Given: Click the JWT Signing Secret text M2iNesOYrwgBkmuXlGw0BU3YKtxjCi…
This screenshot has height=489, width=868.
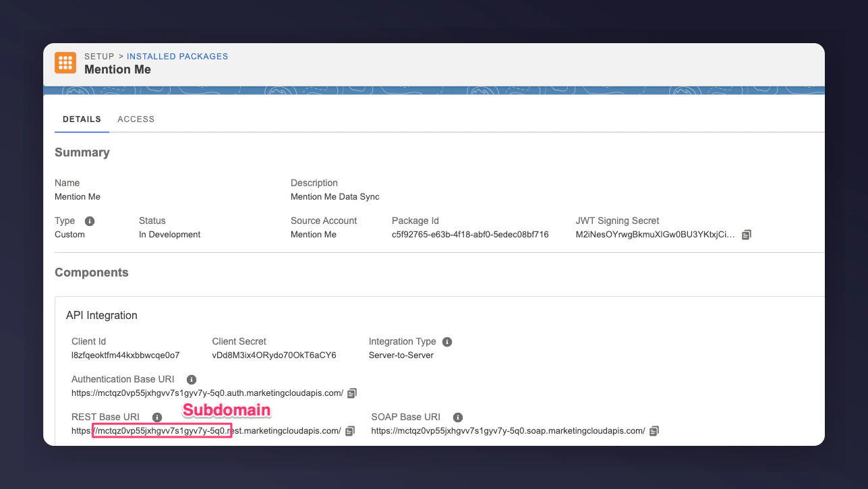Looking at the screenshot, I should (x=656, y=235).
